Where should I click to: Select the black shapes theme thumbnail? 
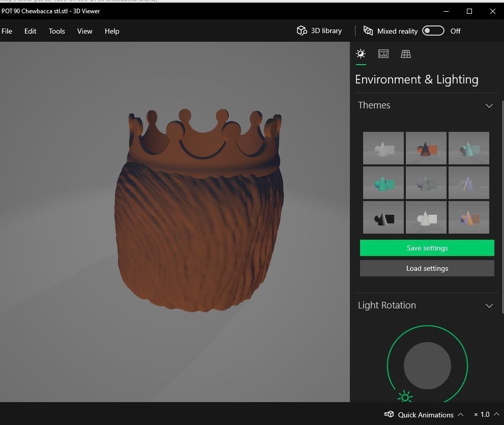click(383, 217)
